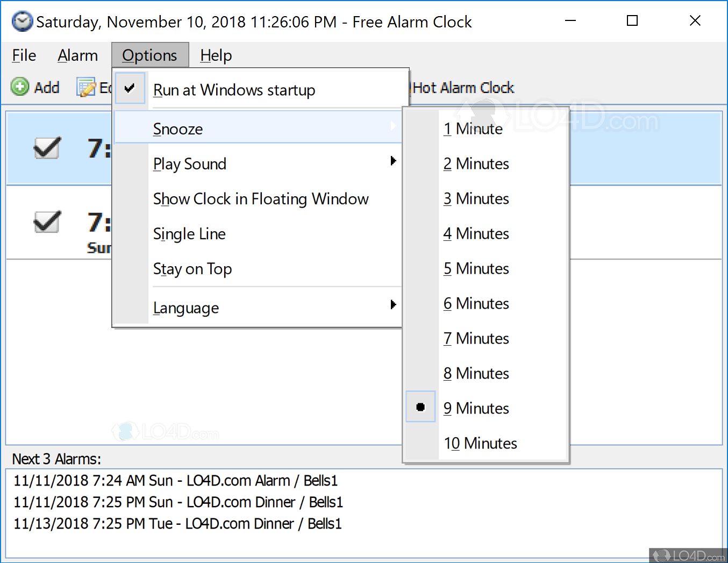Uncheck the first alarm's enable checkbox

tap(47, 148)
